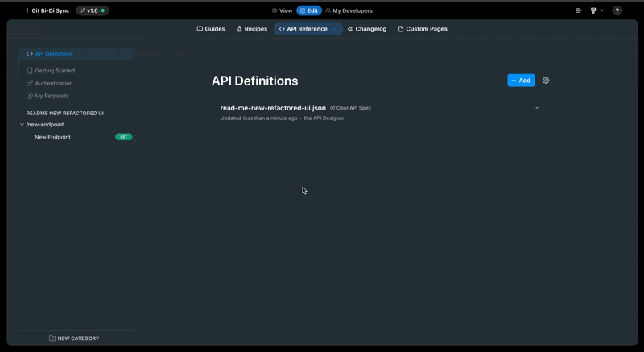The height and width of the screenshot is (352, 644).
Task: Click the lines menu icon top right
Action: (x=578, y=10)
